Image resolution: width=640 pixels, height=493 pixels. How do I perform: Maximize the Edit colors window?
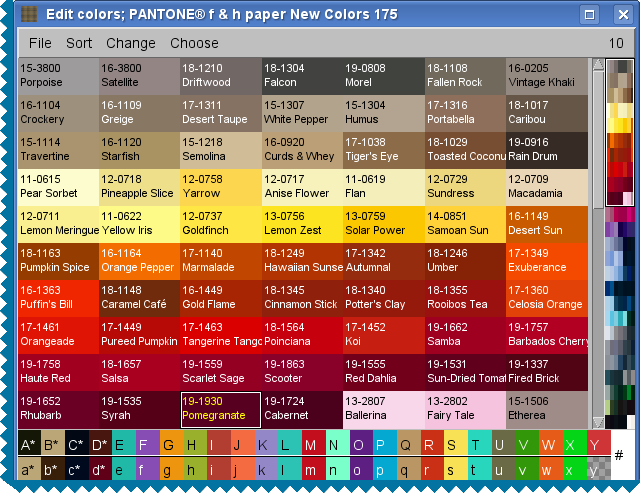click(589, 15)
